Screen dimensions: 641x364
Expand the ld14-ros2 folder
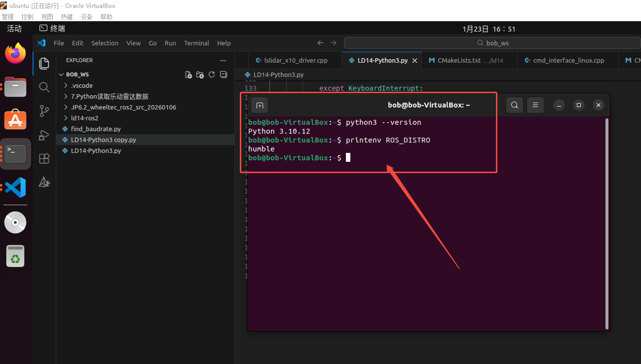point(84,118)
